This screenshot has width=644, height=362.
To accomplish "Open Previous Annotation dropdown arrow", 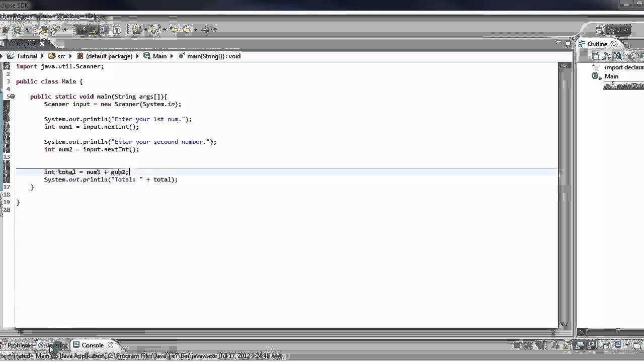I will click(x=165, y=30).
